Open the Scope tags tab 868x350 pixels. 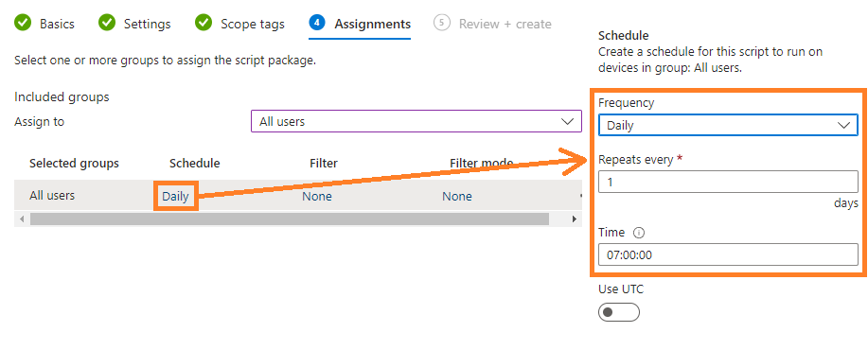tap(253, 24)
